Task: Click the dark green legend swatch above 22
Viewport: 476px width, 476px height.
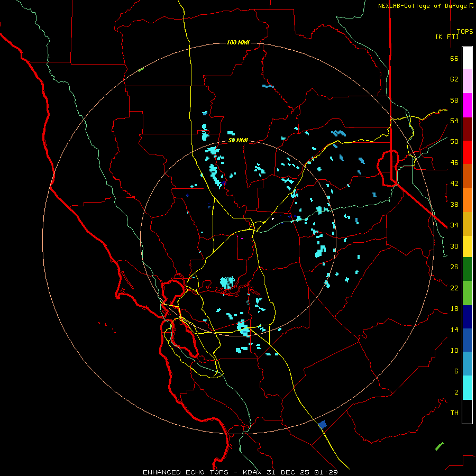Action: click(467, 269)
